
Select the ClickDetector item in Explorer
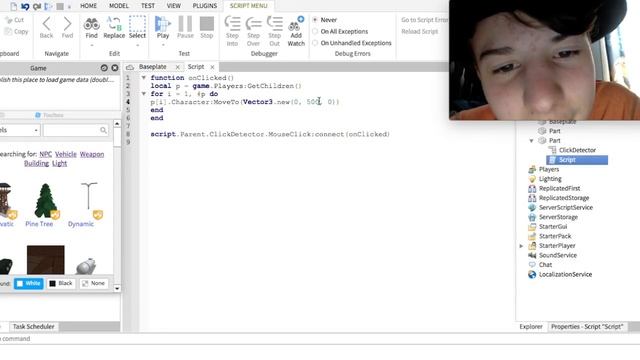tap(577, 150)
